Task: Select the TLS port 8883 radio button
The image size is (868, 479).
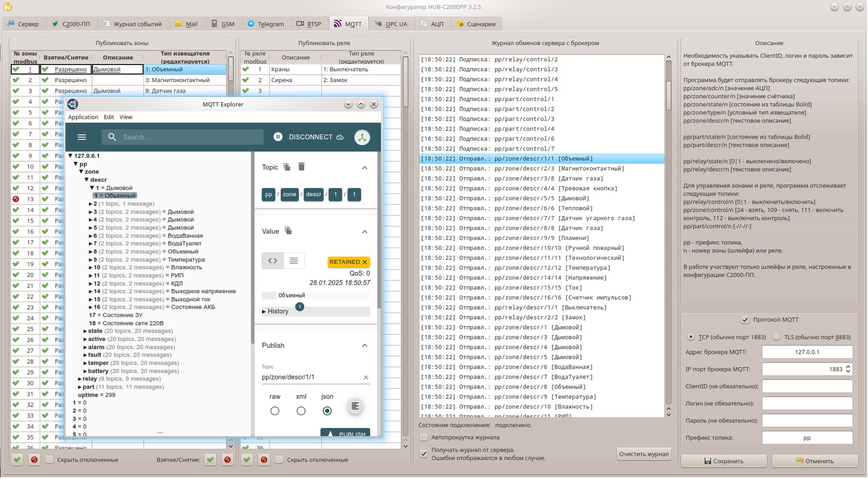Action: click(x=777, y=337)
